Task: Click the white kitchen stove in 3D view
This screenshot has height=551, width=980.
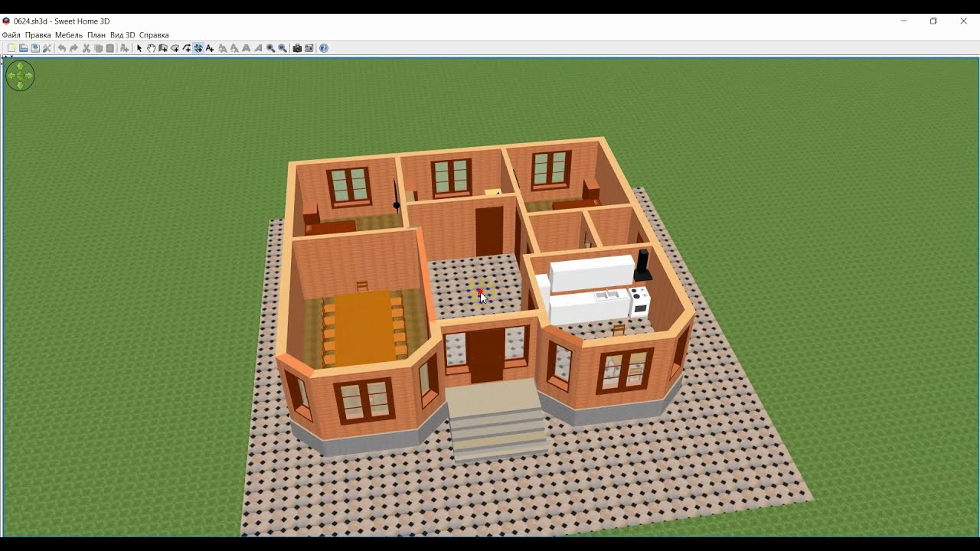Action: (x=639, y=301)
